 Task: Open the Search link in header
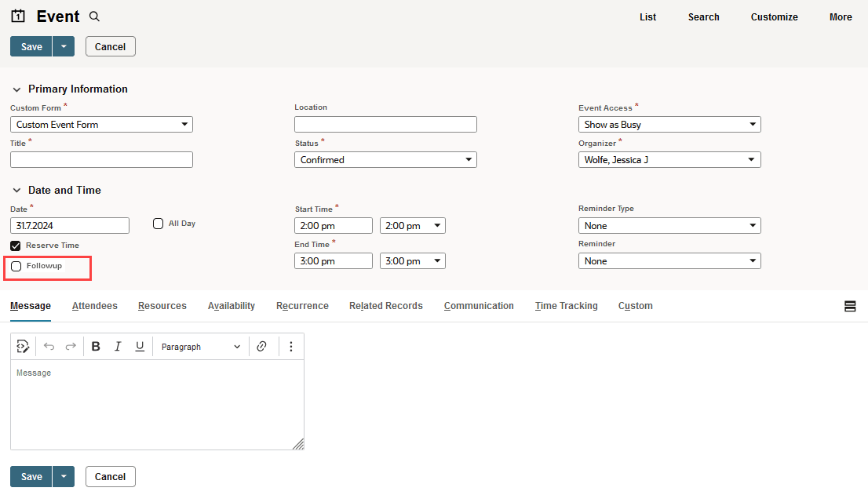pyautogui.click(x=704, y=17)
